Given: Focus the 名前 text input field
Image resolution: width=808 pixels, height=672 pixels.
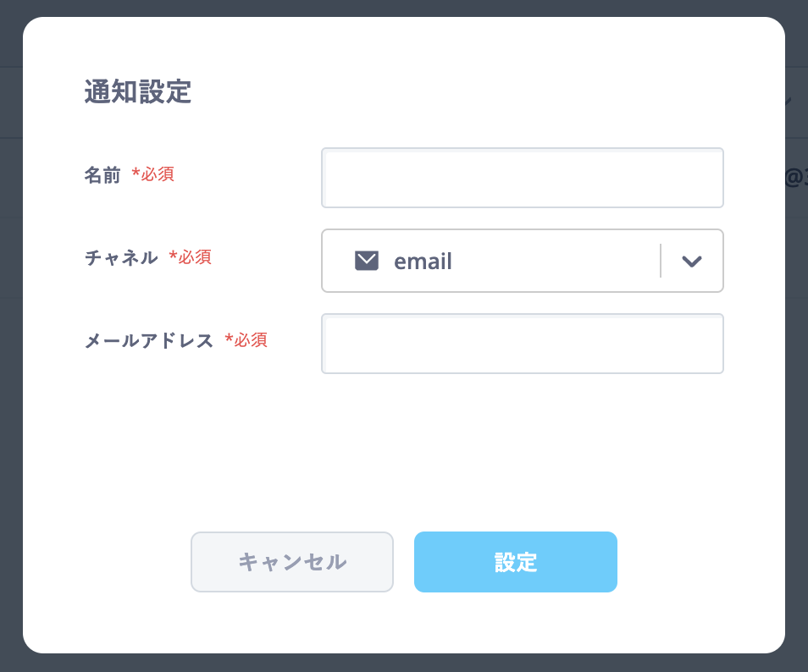Looking at the screenshot, I should [522, 178].
